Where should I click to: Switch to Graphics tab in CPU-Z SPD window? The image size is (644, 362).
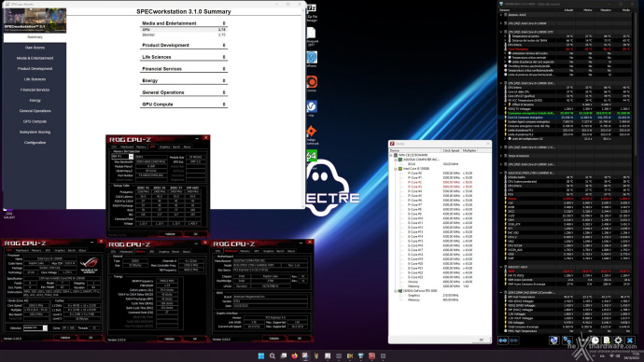164,146
